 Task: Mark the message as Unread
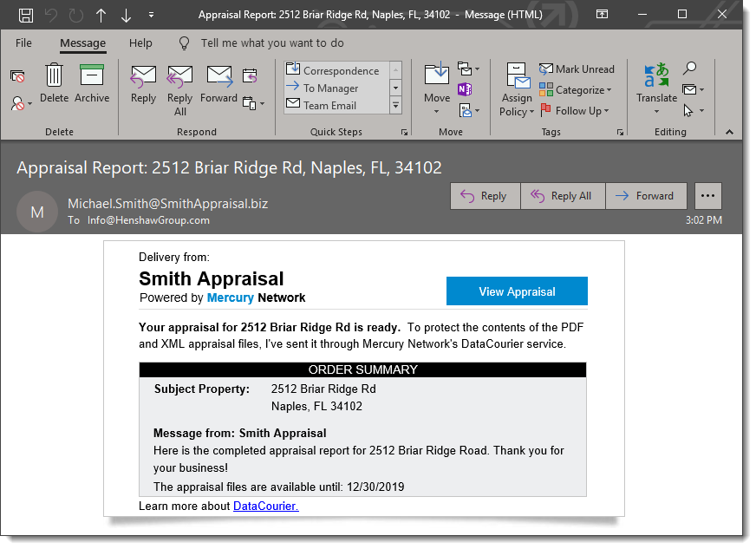coord(577,69)
